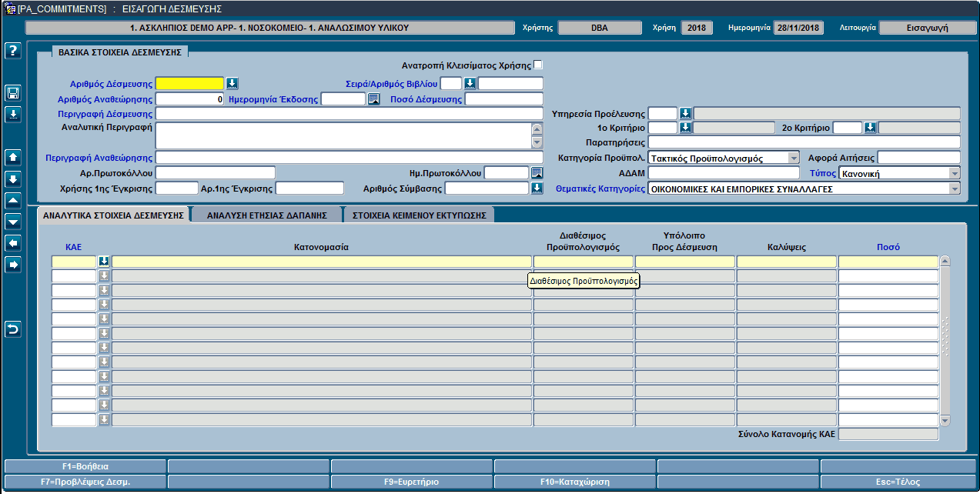Click the grid scrollbar's bottom down arrow
This screenshot has height=494, width=980.
945,421
